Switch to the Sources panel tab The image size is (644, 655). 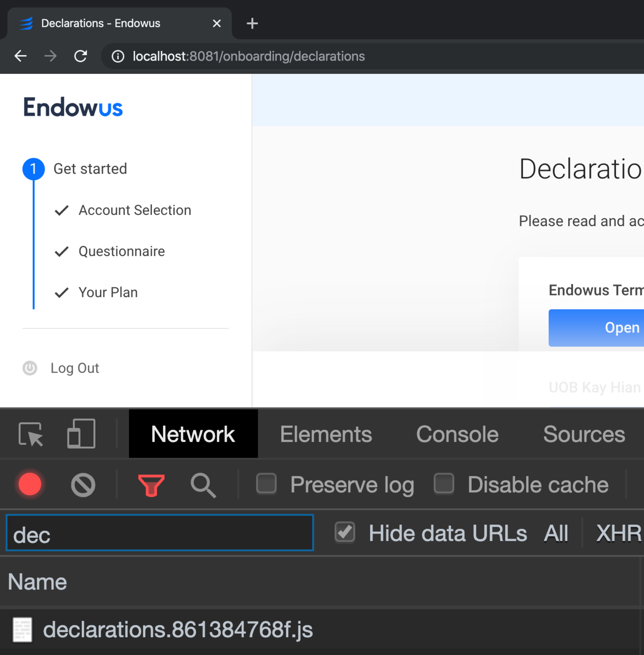584,434
